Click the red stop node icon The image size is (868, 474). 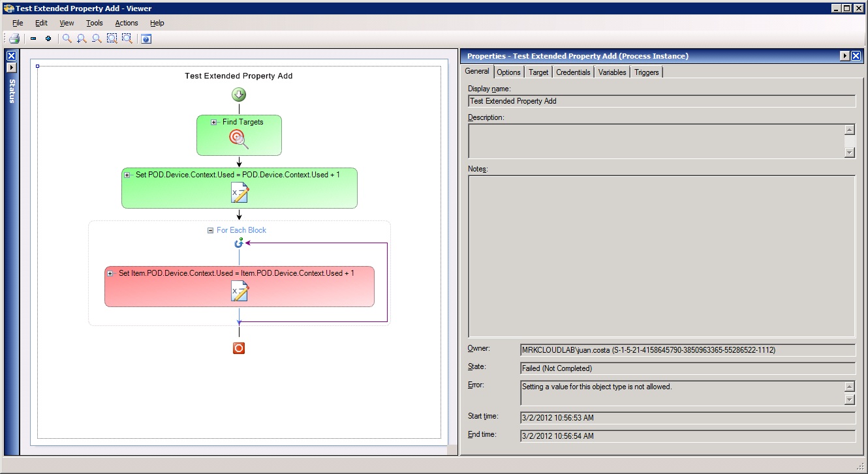239,348
